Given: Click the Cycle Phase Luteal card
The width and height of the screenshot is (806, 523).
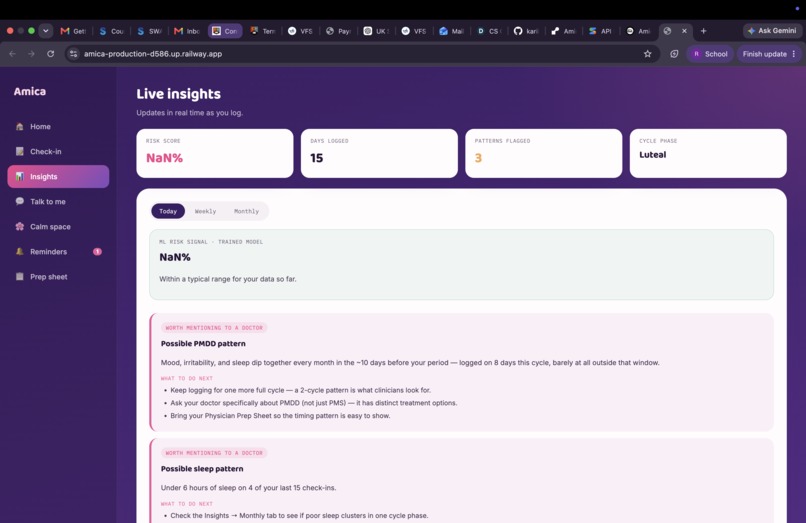Looking at the screenshot, I should (x=708, y=153).
